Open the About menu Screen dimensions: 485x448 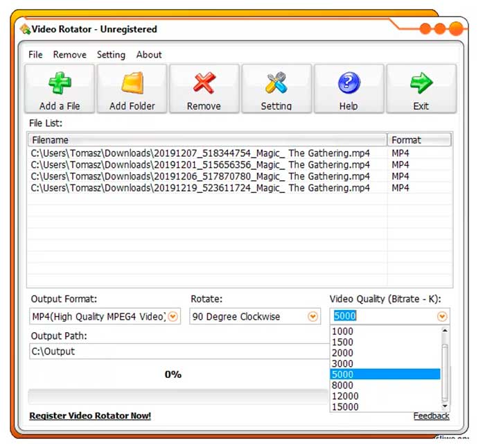pos(149,55)
